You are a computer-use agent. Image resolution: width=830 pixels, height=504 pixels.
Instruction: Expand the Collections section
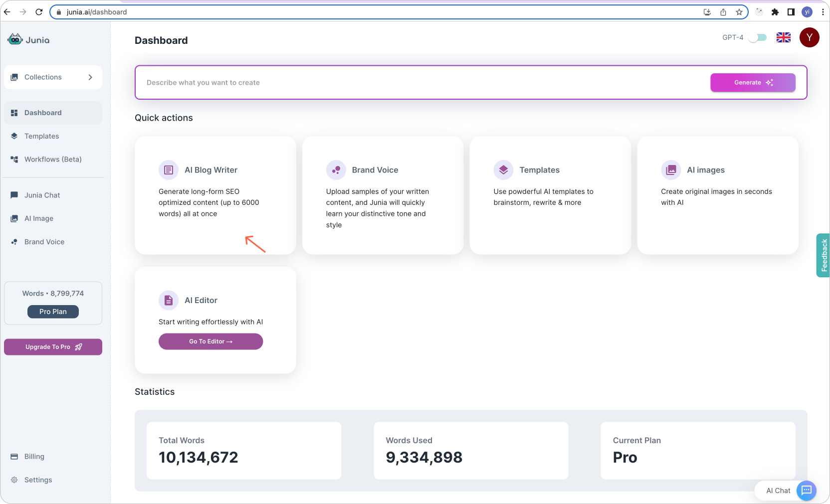[53, 77]
